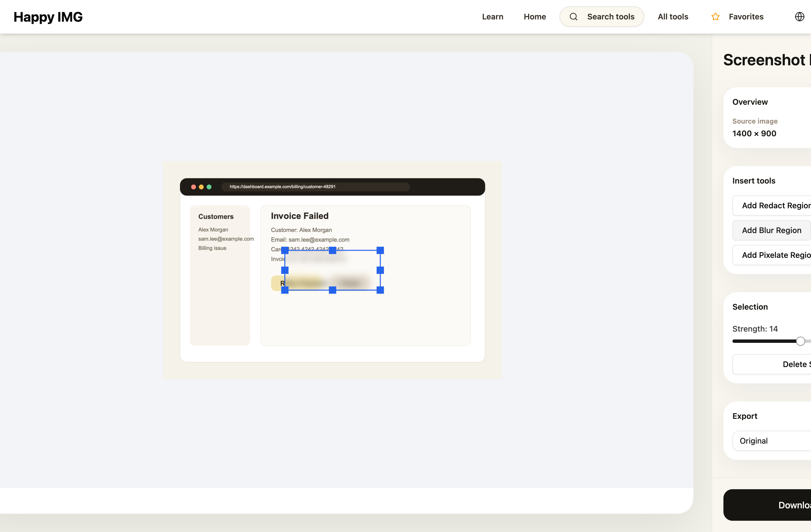
Task: Click the Strength slider thumb
Action: (800, 341)
